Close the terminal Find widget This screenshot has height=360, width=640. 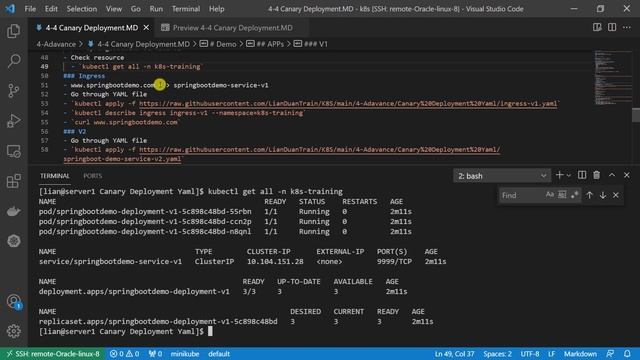point(616,195)
